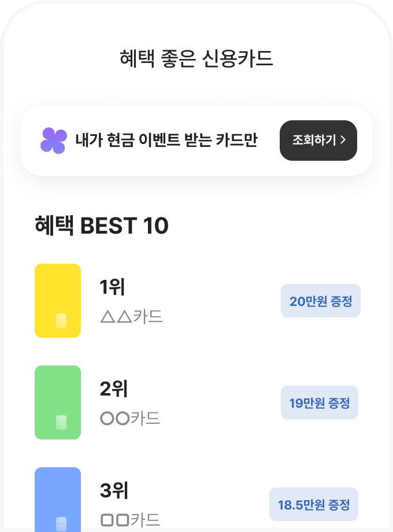Viewport: 393px width, 532px height.
Task: Select the 1위 rank title
Action: tap(113, 287)
